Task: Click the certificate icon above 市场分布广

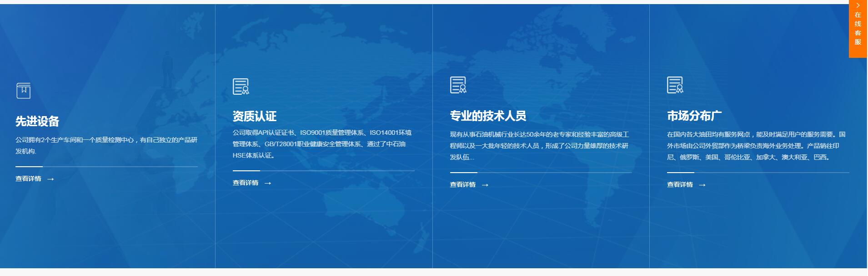Action: pyautogui.click(x=675, y=85)
